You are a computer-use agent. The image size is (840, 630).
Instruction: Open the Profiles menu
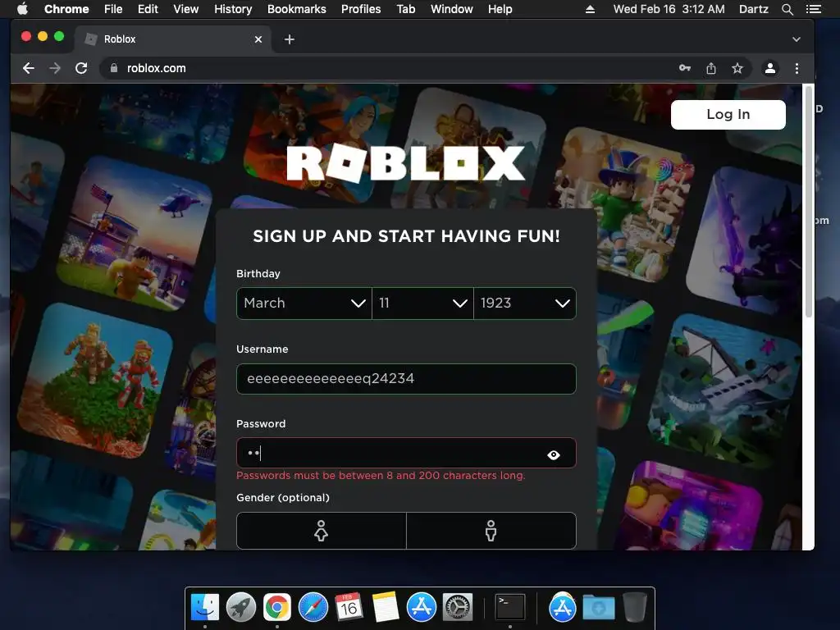click(361, 9)
